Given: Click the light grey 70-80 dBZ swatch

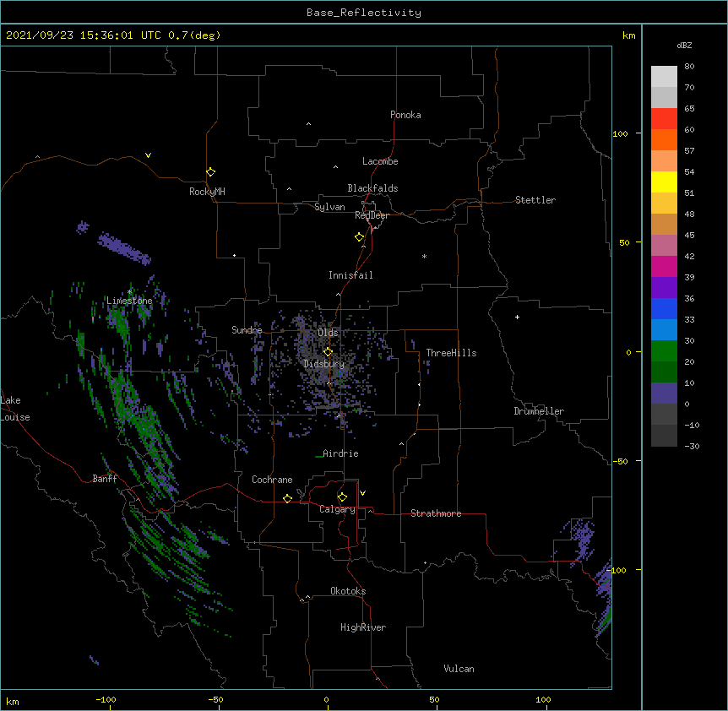Looking at the screenshot, I should point(664,77).
